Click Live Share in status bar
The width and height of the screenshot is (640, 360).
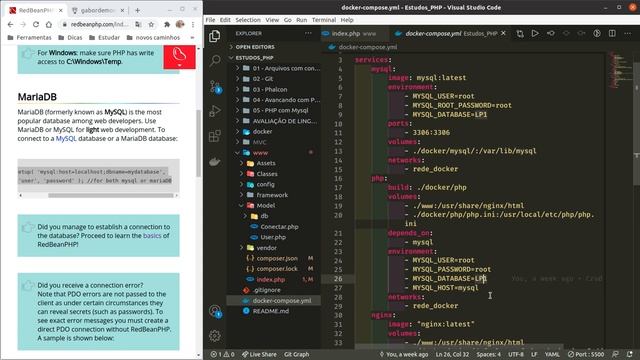(259, 354)
